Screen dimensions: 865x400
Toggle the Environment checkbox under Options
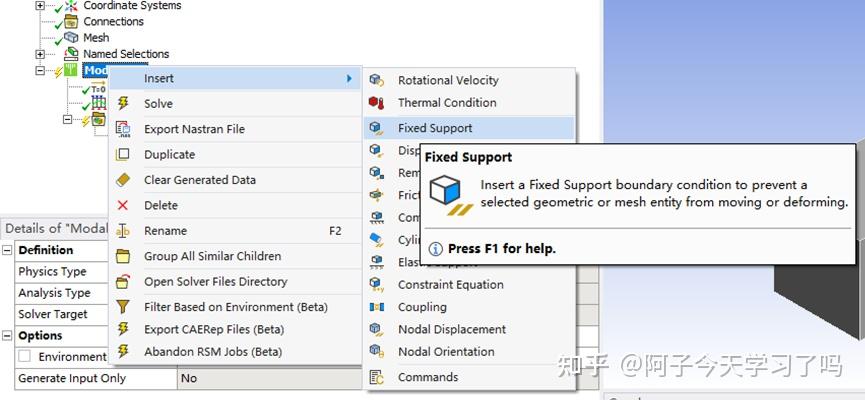point(27,357)
